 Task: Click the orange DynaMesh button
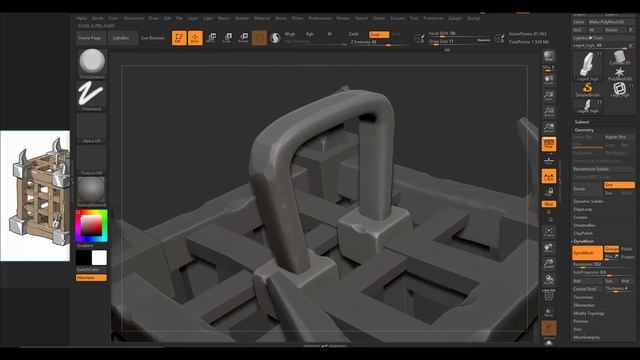click(587, 253)
